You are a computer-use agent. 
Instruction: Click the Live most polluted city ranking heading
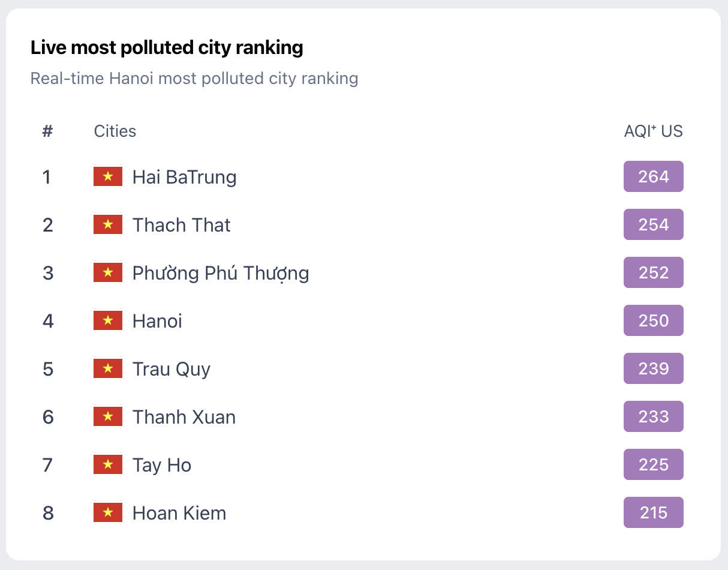(x=167, y=47)
